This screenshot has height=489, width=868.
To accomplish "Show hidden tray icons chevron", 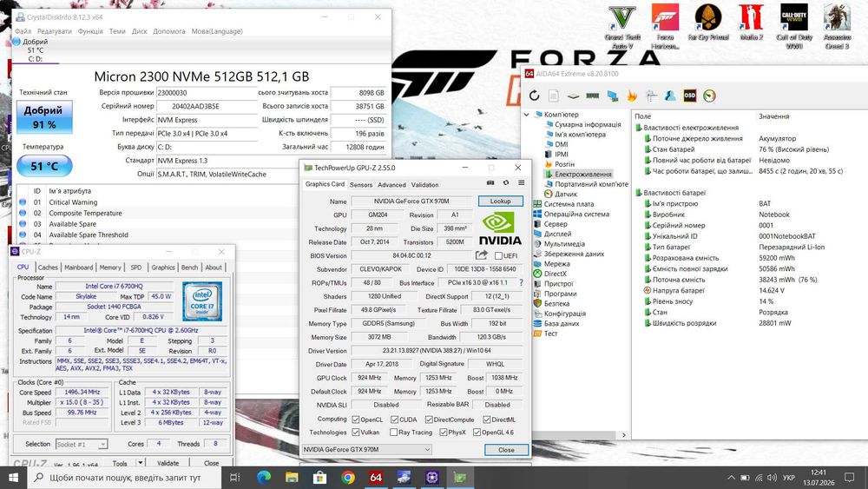I will coord(731,478).
